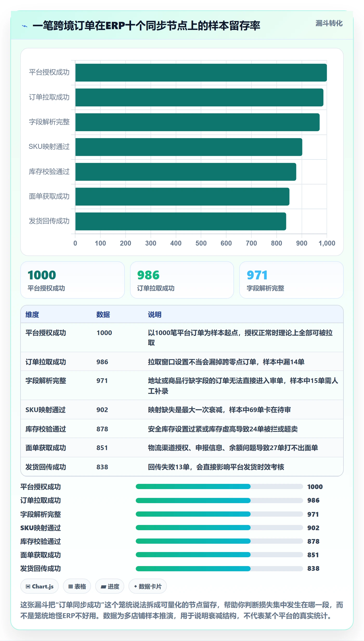Click the 库存校验通过 bar in the chart

[x=186, y=172]
